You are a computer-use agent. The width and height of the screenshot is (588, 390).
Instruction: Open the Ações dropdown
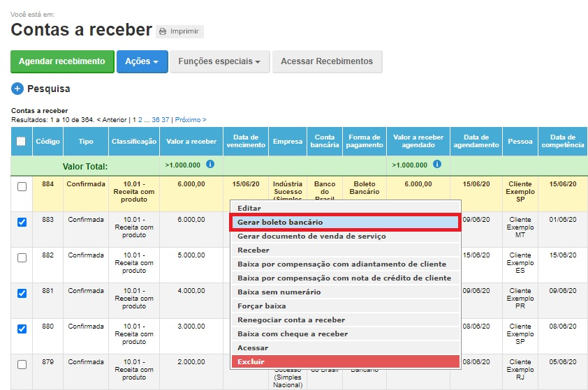point(142,61)
